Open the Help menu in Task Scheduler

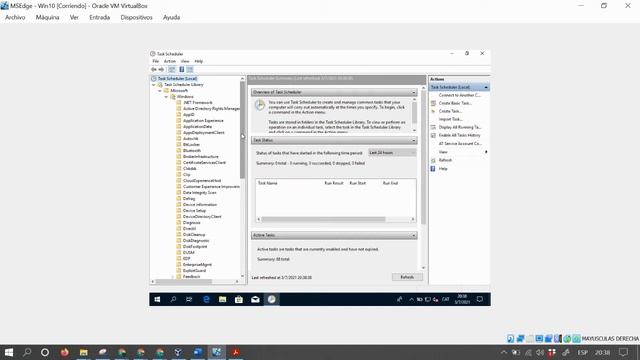click(199, 61)
